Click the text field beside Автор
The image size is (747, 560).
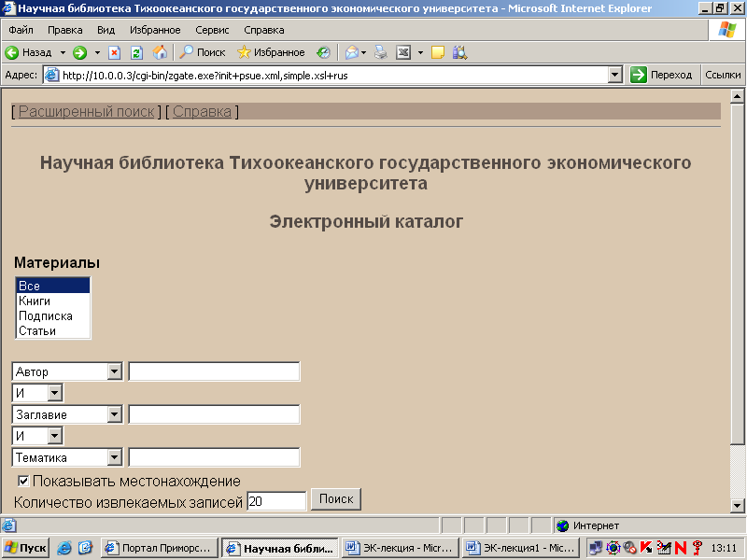[x=215, y=371]
